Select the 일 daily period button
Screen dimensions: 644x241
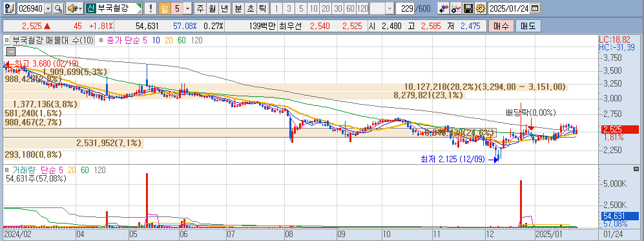pyautogui.click(x=164, y=8)
